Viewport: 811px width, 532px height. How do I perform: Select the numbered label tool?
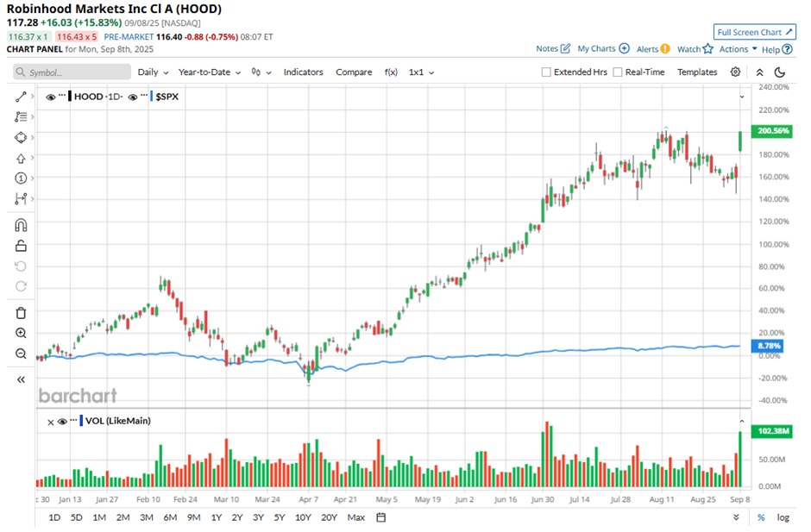(21, 178)
